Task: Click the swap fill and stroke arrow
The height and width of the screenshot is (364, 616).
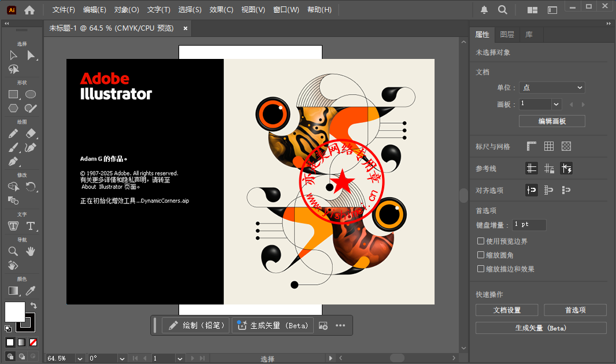Action: (x=34, y=305)
